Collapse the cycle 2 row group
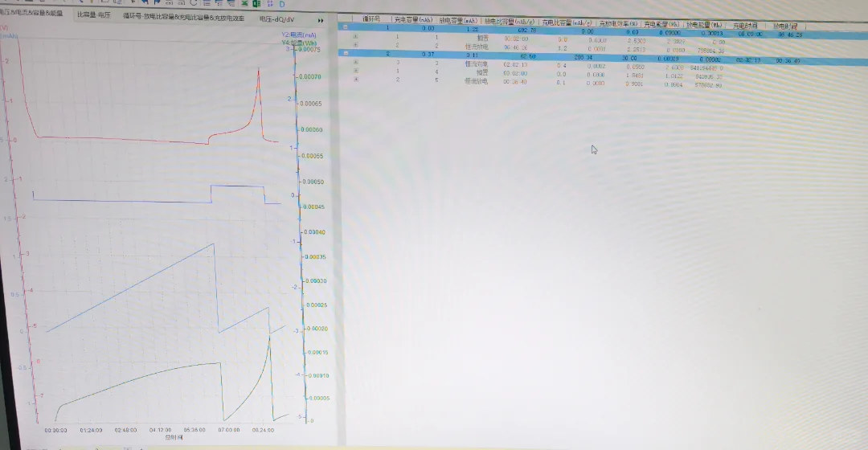 [346, 53]
